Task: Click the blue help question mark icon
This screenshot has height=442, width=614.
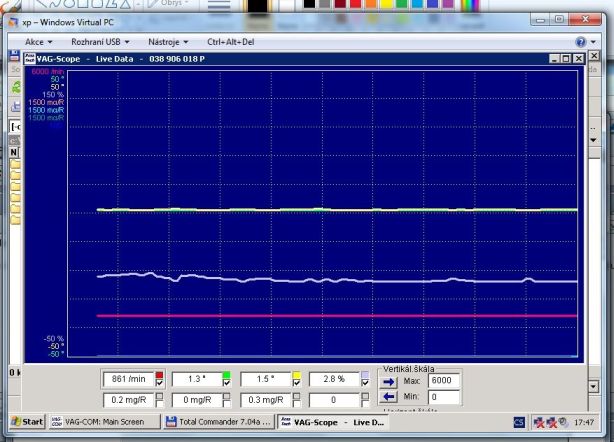Action: (x=581, y=41)
